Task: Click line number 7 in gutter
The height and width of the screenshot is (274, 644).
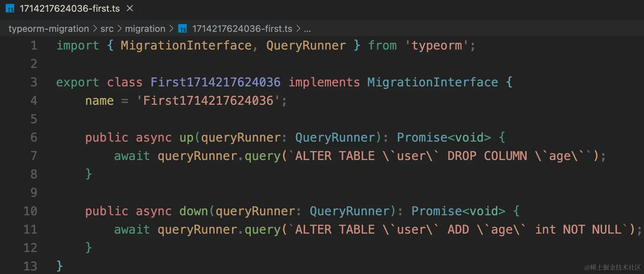Action: coord(34,156)
